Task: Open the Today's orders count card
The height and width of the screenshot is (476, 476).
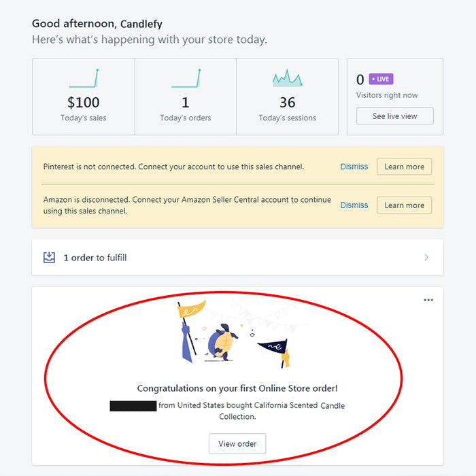Action: pos(186,103)
